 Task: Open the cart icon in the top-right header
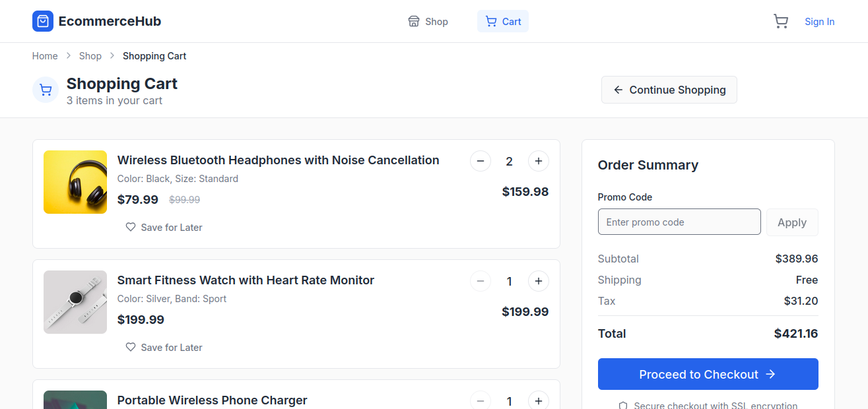click(x=780, y=22)
